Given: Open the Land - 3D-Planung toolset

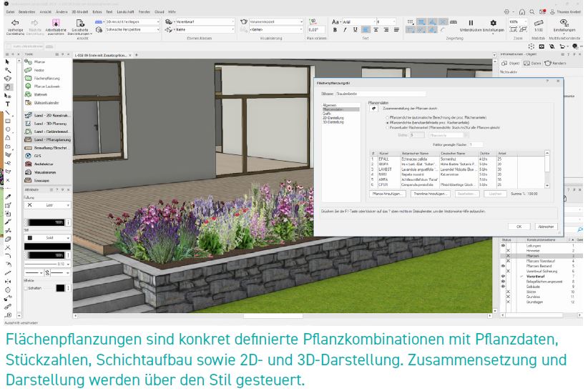Looking at the screenshot, I should coord(47,124).
